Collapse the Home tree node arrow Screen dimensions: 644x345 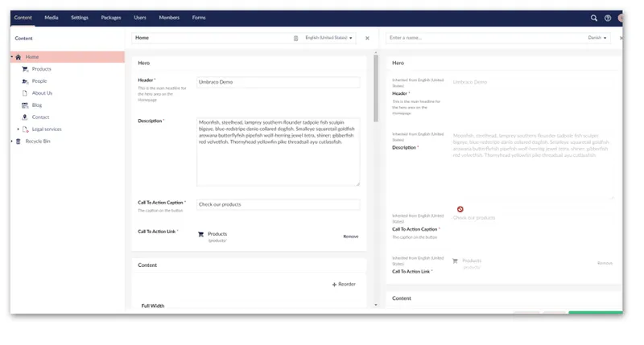(x=12, y=56)
